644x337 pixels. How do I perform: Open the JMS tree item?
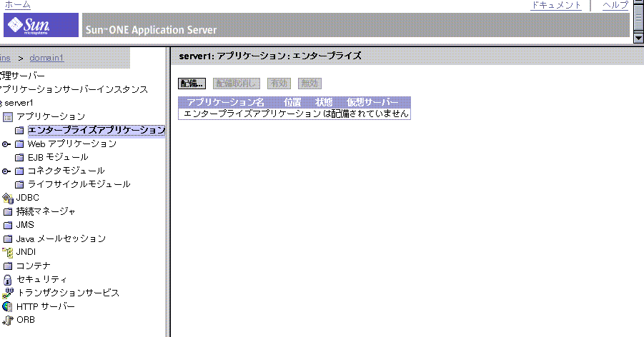25,225
